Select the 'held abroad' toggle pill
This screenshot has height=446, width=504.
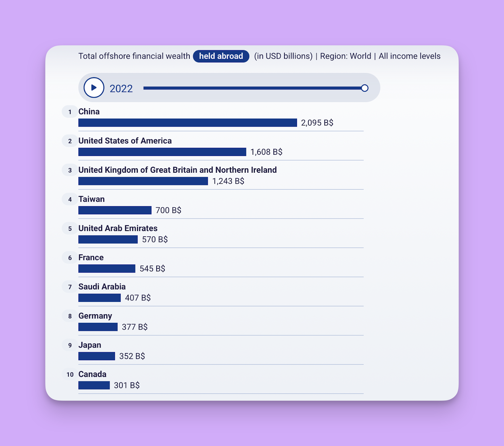(221, 56)
